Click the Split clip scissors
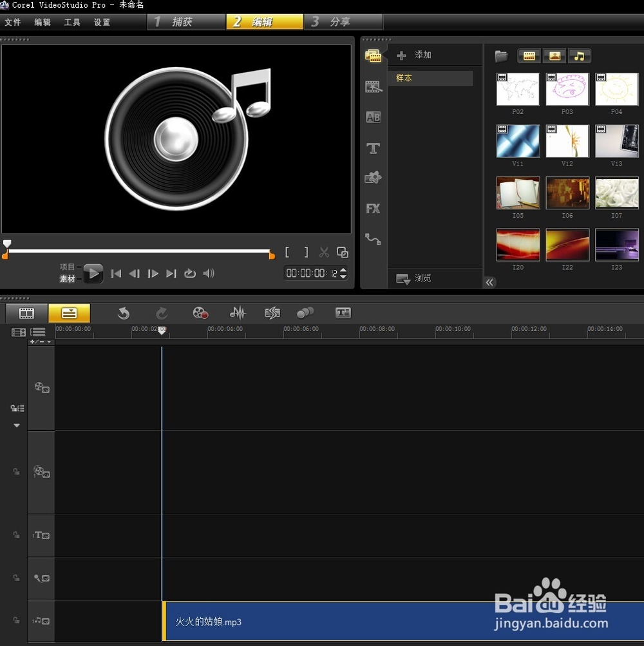Screen dimensions: 644x646 click(x=325, y=252)
